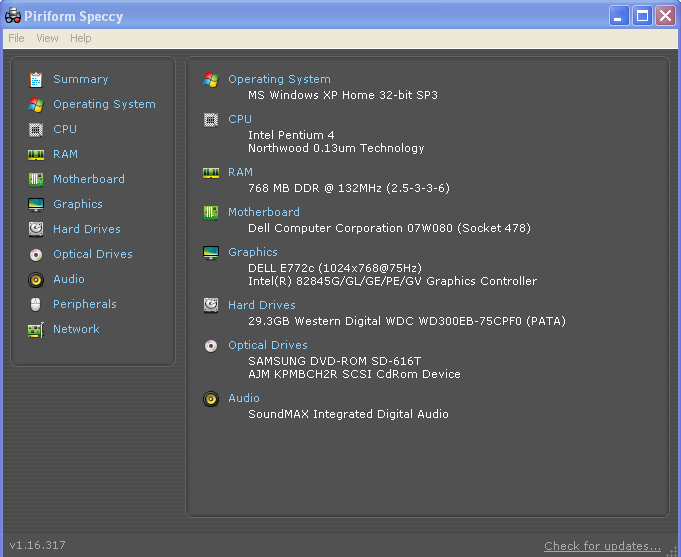Click the Windows flag icon in summary panel
Screen dimensions: 681x557
[x=211, y=80]
